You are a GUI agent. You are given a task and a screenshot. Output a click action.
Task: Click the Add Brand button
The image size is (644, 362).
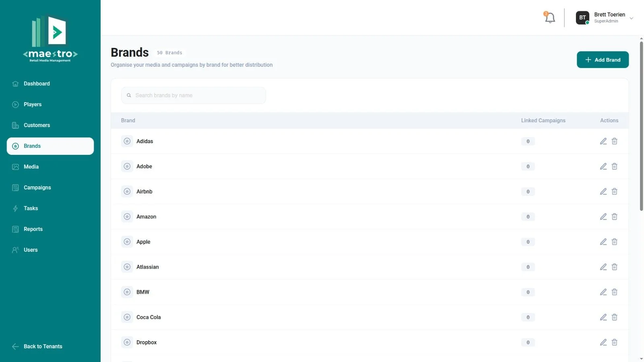pyautogui.click(x=603, y=60)
